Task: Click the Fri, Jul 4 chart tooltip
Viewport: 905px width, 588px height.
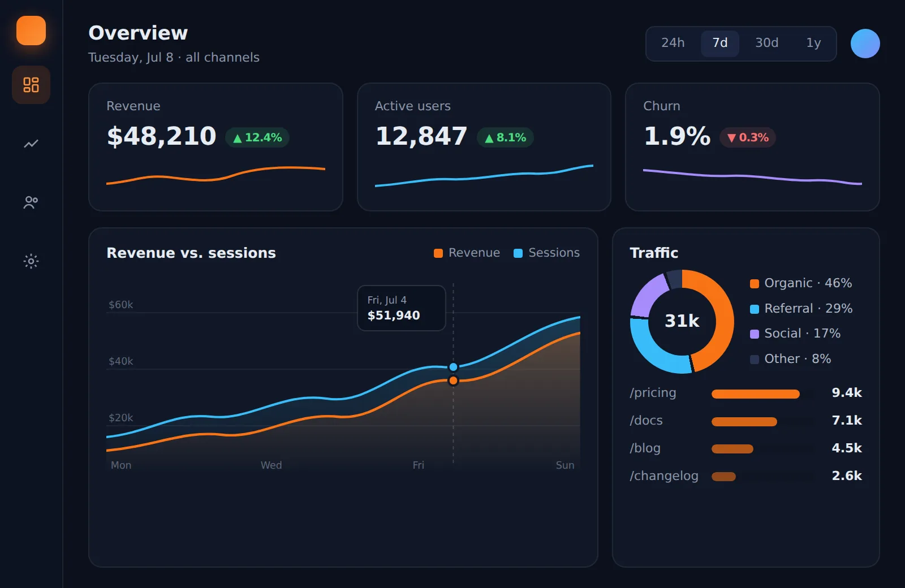Action: 402,308
